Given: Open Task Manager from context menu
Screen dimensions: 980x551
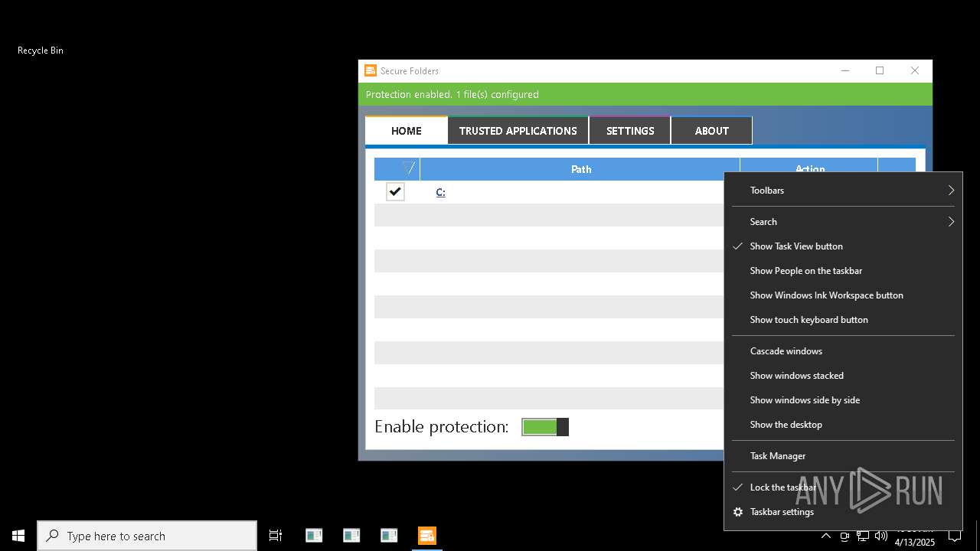Looking at the screenshot, I should [843, 456].
